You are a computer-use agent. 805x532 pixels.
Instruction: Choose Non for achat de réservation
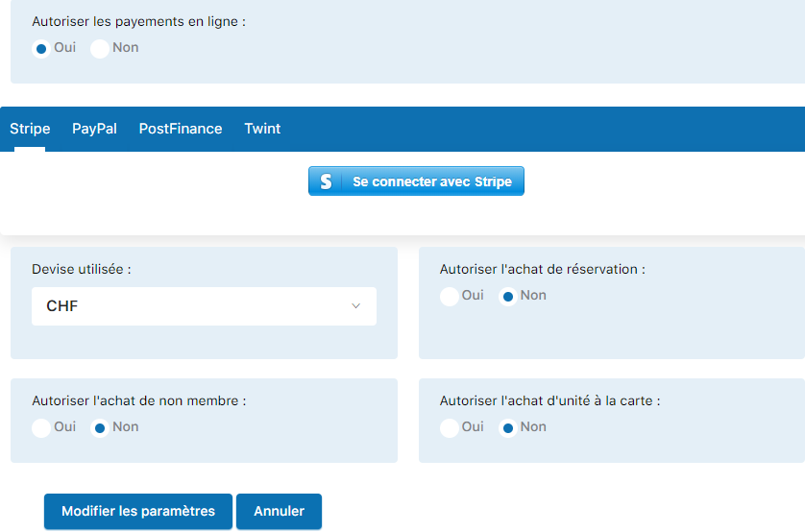(508, 297)
